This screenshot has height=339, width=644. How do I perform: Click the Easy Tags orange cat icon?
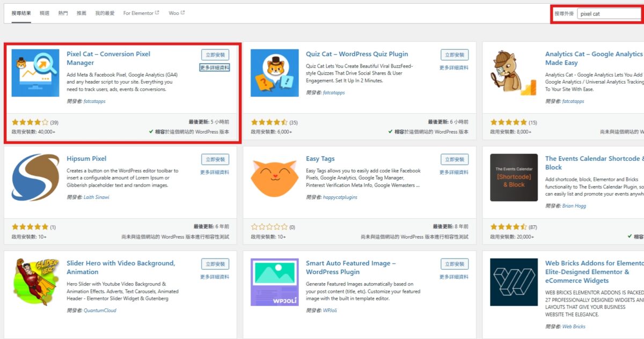pos(274,178)
